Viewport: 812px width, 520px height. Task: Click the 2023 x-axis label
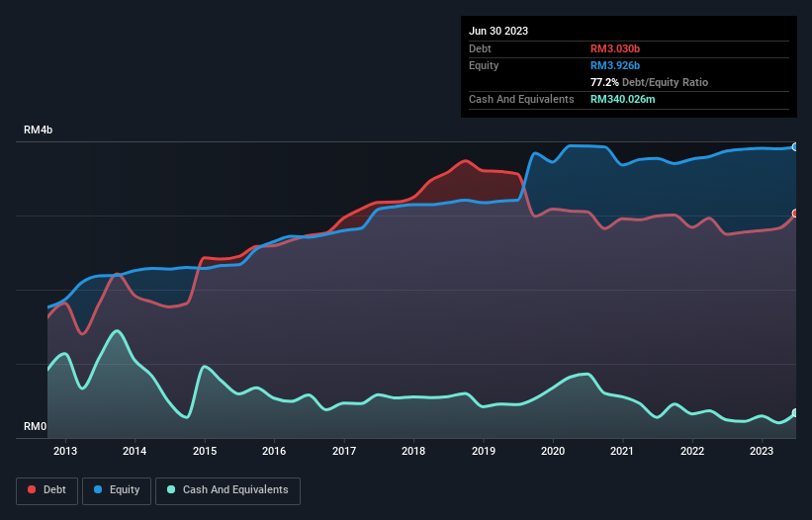click(762, 451)
